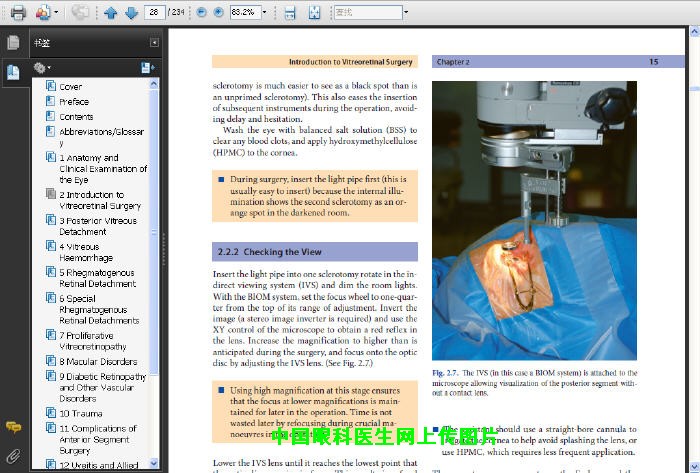Image resolution: width=700 pixels, height=473 pixels.
Task: Go to next page with down arrow
Action: click(x=129, y=12)
